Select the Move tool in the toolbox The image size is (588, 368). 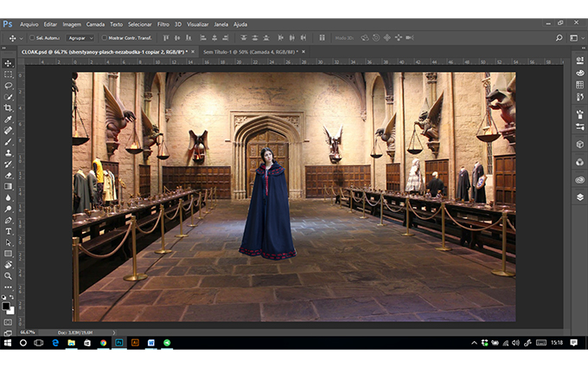click(x=8, y=63)
